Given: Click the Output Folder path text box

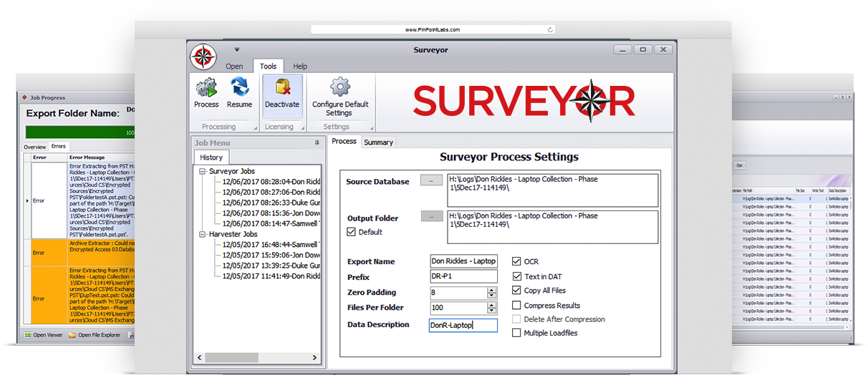Looking at the screenshot, I should point(551,226).
